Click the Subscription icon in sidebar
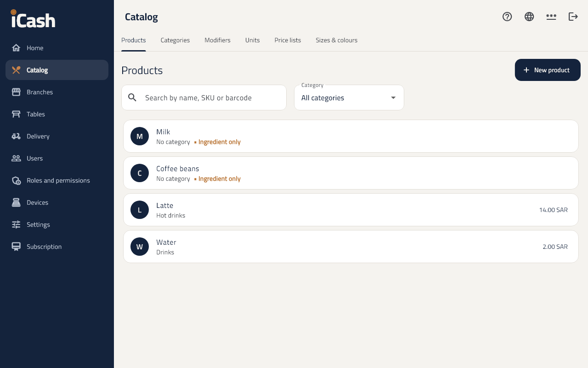 (x=16, y=247)
